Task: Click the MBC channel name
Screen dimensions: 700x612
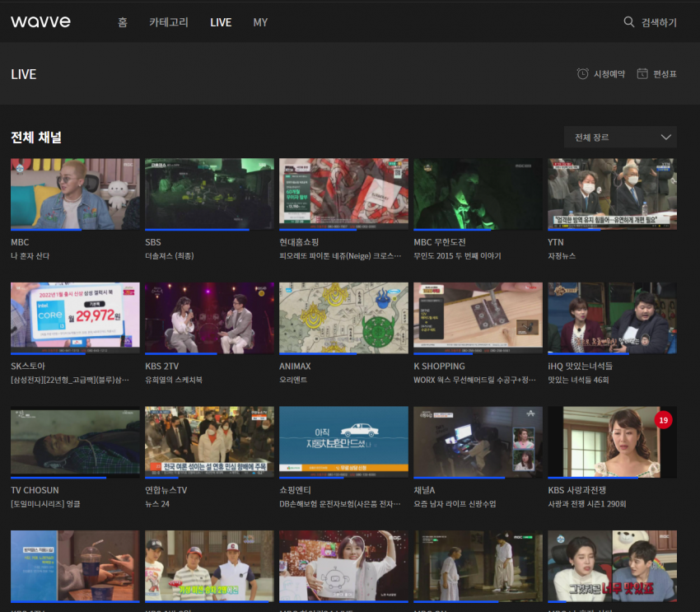Action: [x=20, y=242]
